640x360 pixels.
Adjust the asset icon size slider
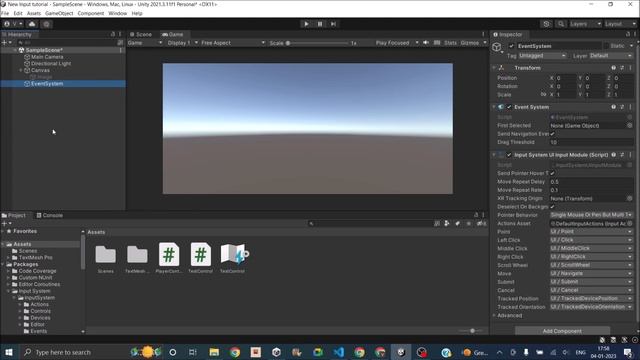pos(472,331)
